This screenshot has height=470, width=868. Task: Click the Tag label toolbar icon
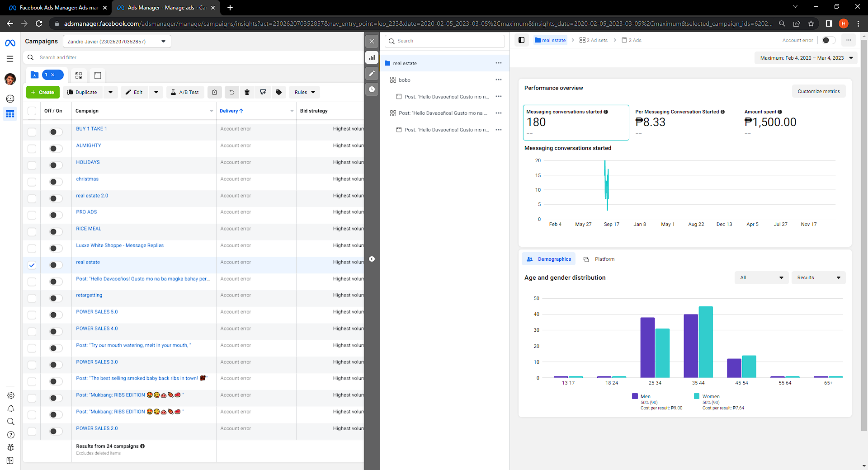(279, 92)
